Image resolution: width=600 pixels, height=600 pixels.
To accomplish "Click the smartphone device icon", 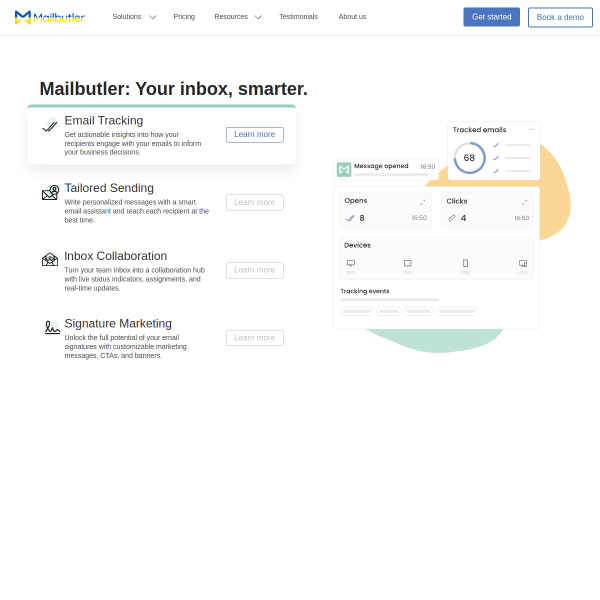I will (465, 263).
